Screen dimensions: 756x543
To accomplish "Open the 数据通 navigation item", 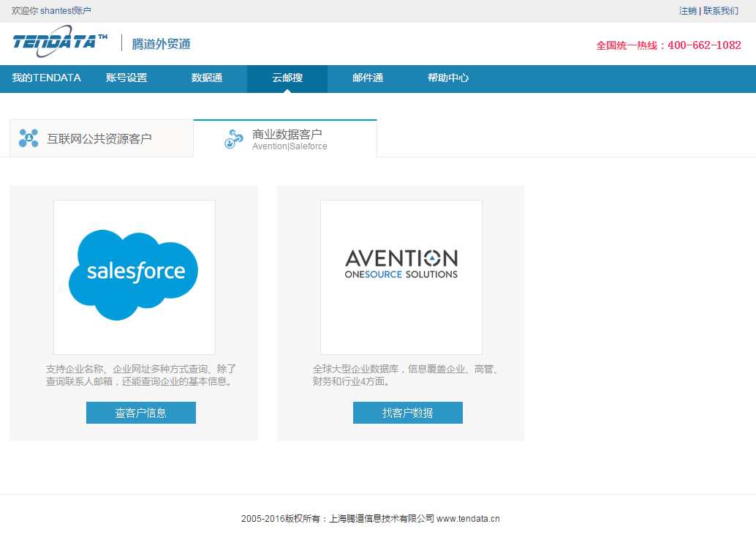I will 207,78.
